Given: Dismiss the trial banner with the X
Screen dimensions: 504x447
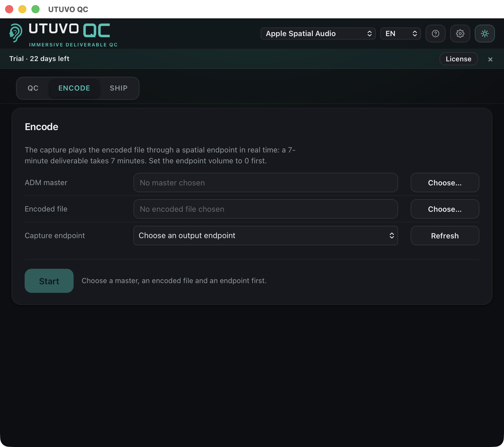Looking at the screenshot, I should [490, 59].
